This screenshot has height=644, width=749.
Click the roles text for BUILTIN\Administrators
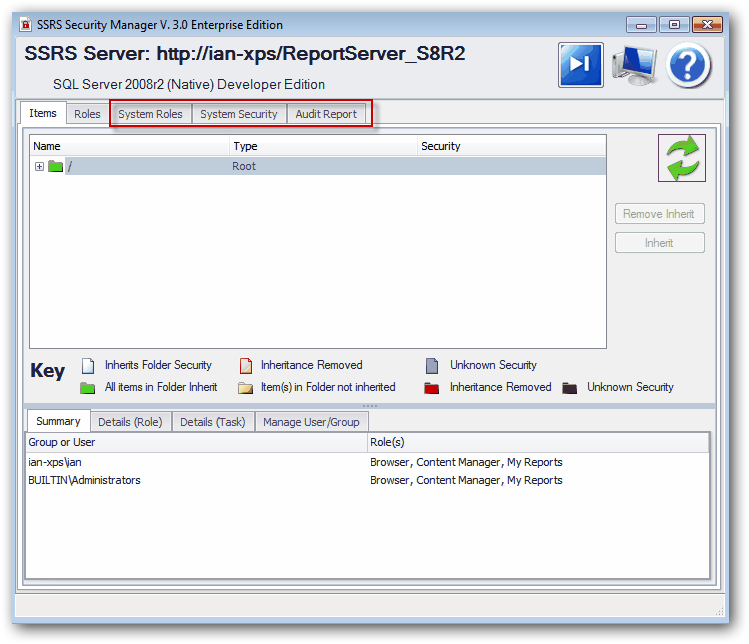466,480
